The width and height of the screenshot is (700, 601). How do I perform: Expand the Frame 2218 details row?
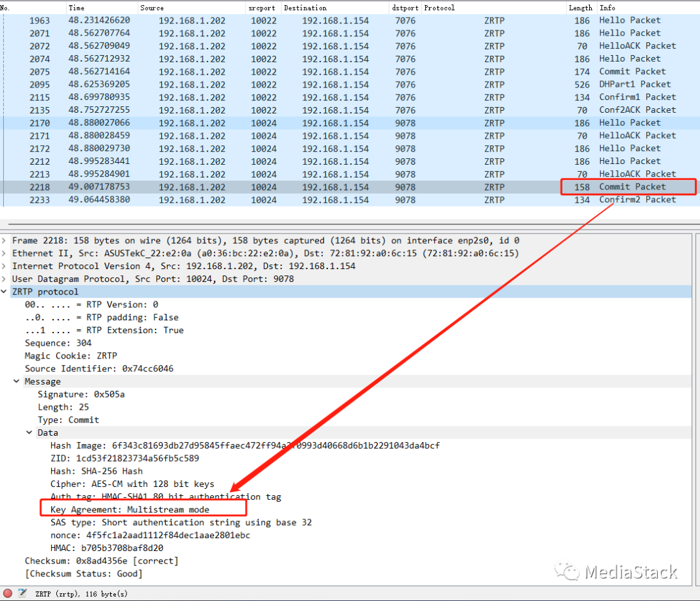(5, 241)
